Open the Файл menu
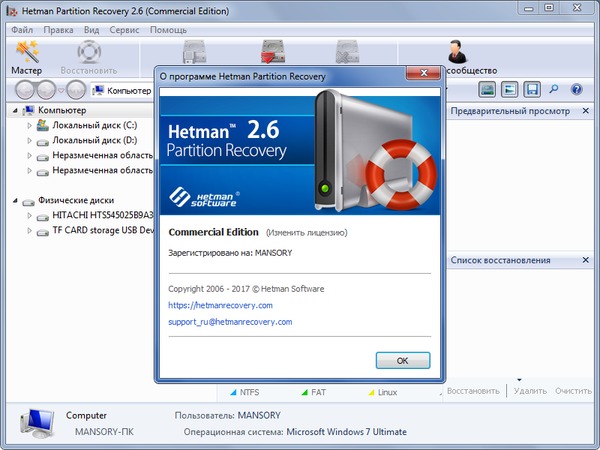Screen dimensions: 600x450 point(22,30)
